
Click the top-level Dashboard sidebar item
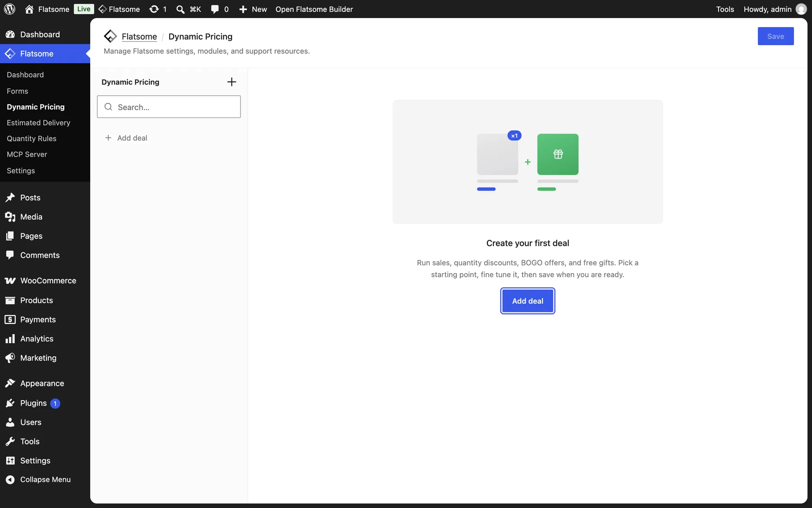click(x=45, y=34)
